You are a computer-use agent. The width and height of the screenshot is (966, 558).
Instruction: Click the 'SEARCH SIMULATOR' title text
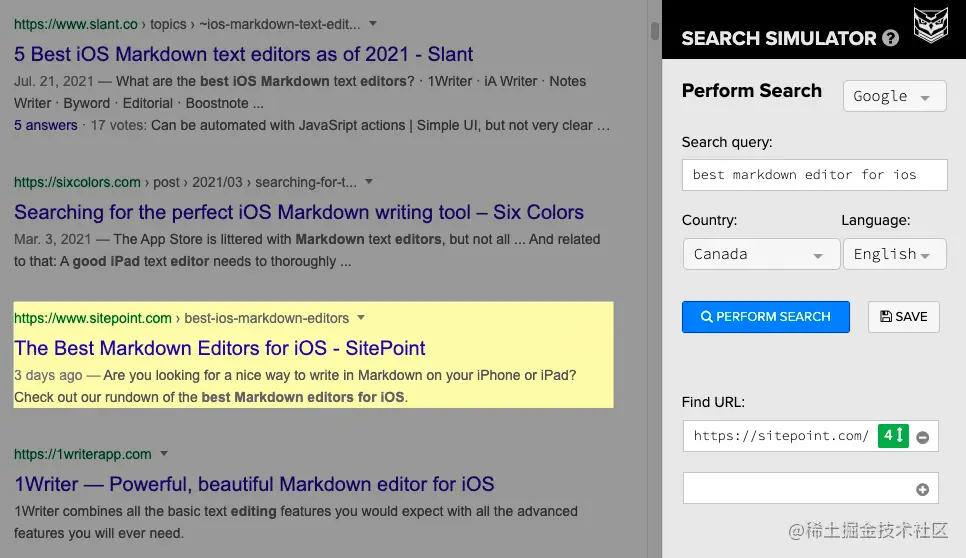pyautogui.click(x=779, y=38)
